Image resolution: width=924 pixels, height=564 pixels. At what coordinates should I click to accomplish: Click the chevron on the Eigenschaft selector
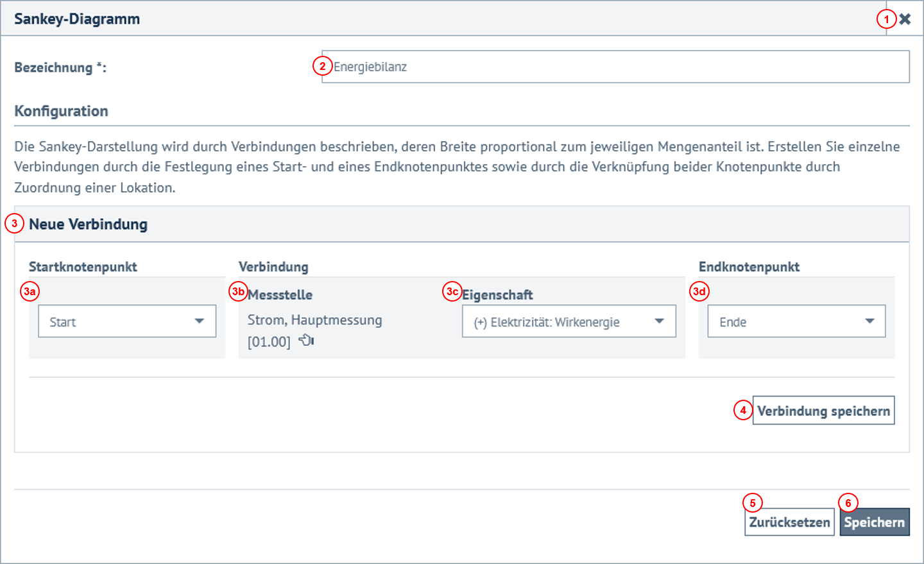tap(660, 321)
